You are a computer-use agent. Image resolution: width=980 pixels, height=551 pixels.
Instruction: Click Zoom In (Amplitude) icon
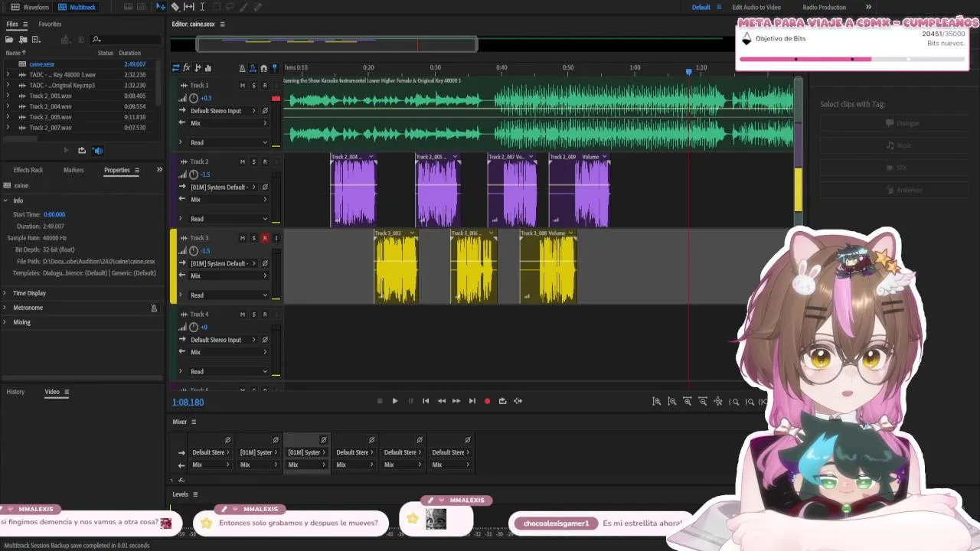click(x=657, y=401)
